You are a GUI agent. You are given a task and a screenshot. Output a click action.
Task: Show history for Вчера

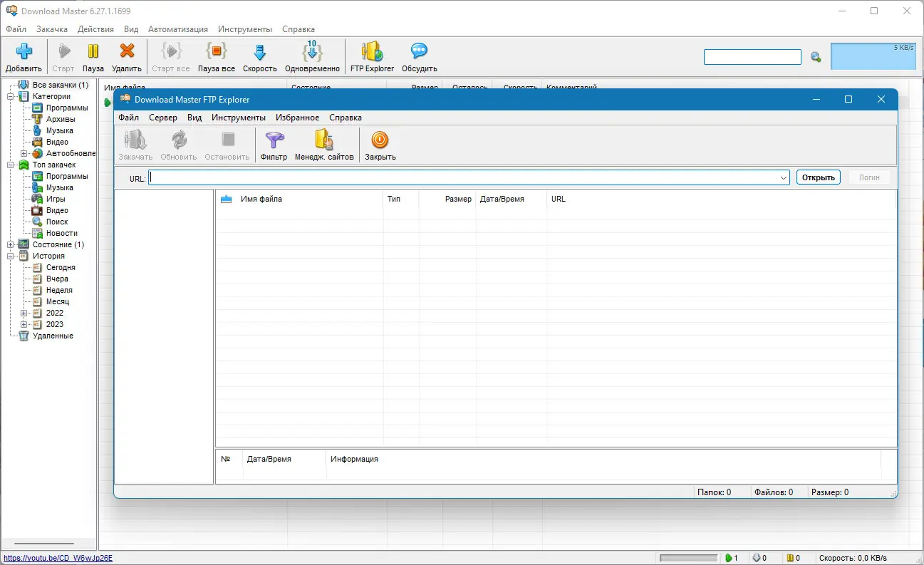pyautogui.click(x=58, y=279)
